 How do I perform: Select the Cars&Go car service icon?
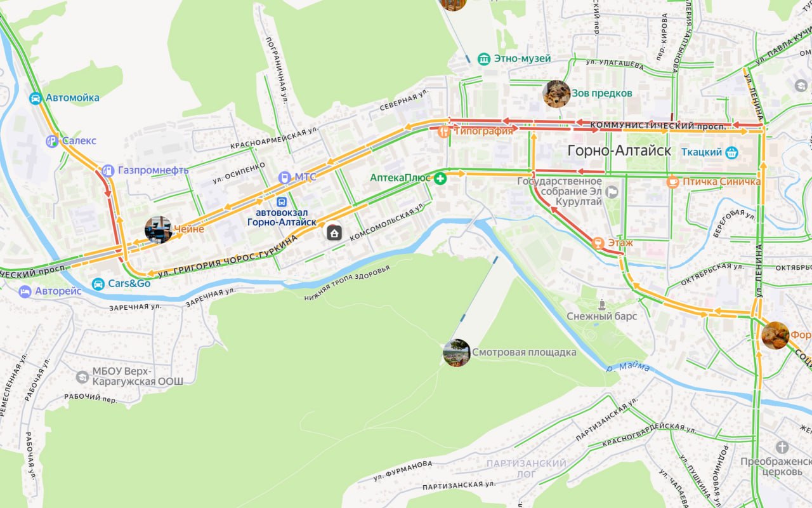(98, 284)
